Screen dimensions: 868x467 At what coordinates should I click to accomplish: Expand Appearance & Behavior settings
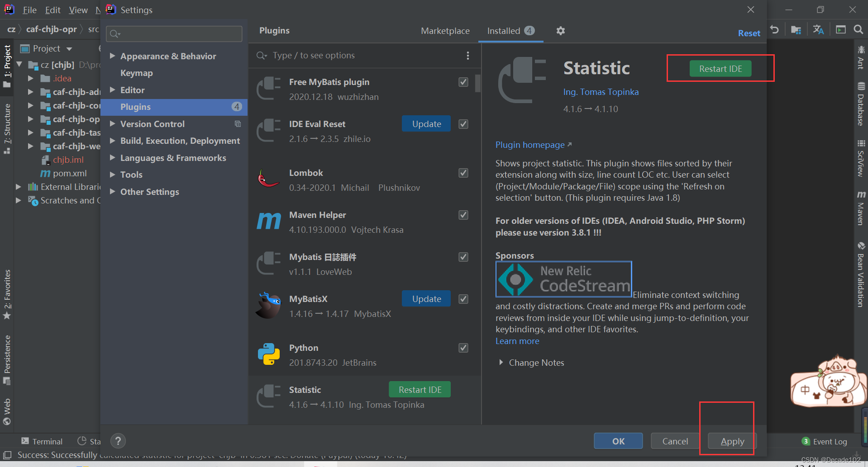point(112,56)
